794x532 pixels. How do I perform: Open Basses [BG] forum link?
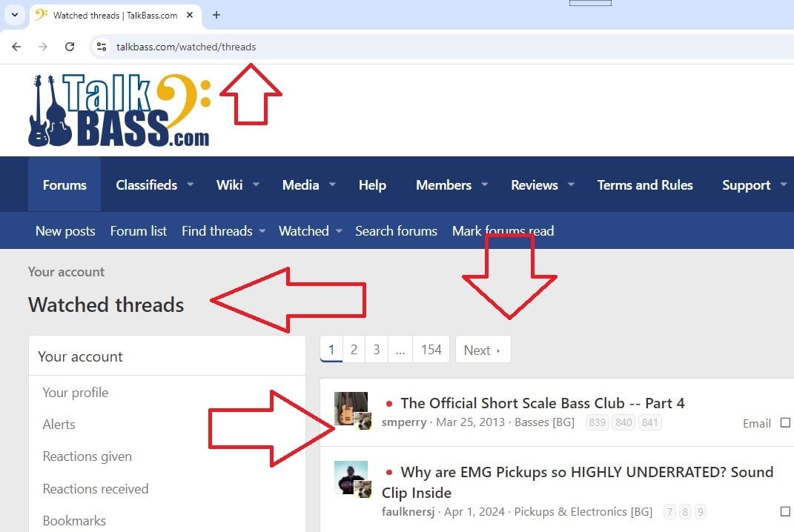pos(544,422)
